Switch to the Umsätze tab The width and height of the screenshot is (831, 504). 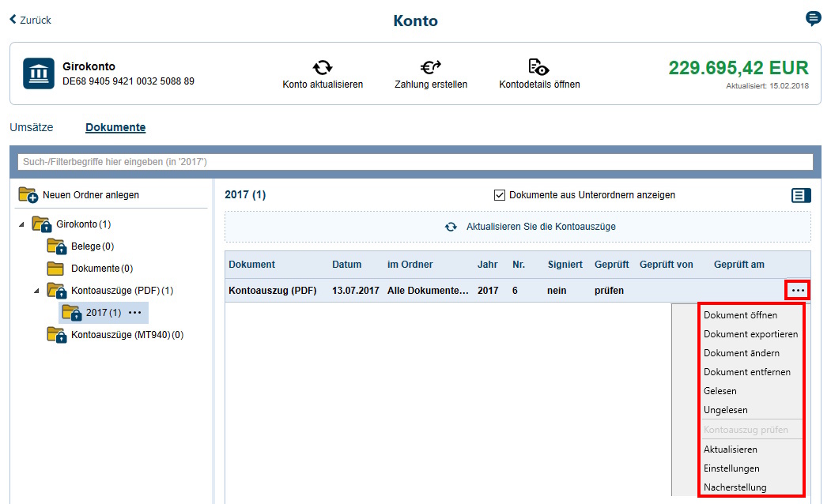point(32,126)
